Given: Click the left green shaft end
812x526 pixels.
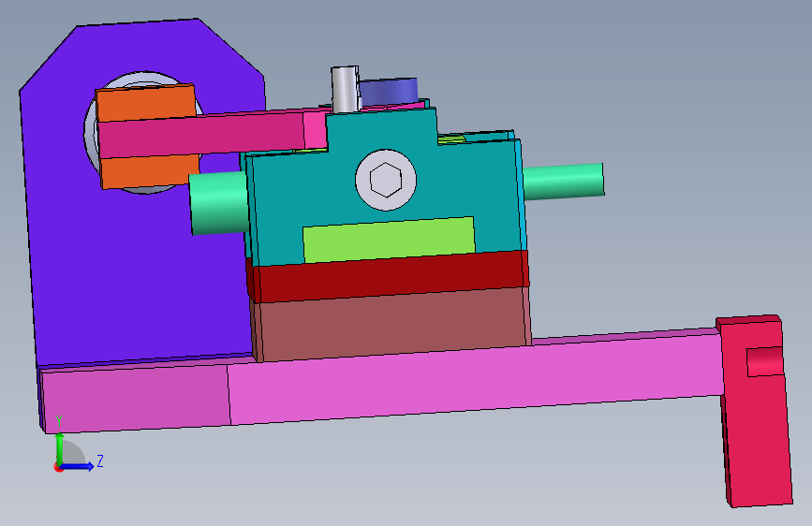Looking at the screenshot, I should [218, 203].
